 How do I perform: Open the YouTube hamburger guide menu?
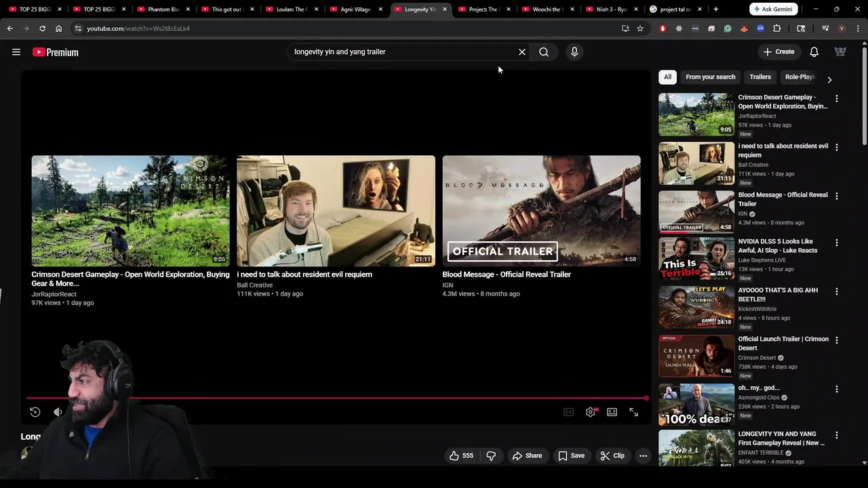click(x=16, y=52)
